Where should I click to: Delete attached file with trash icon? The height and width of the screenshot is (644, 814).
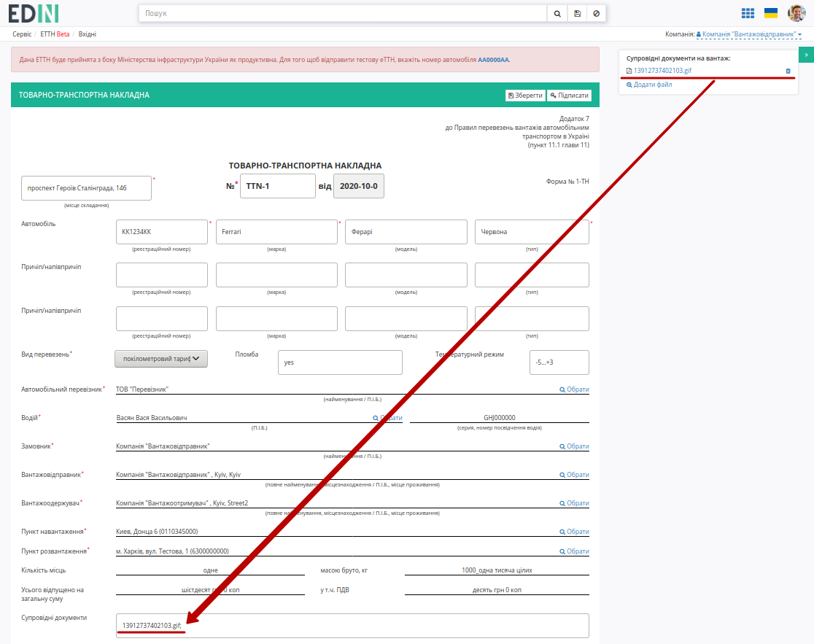coord(788,71)
